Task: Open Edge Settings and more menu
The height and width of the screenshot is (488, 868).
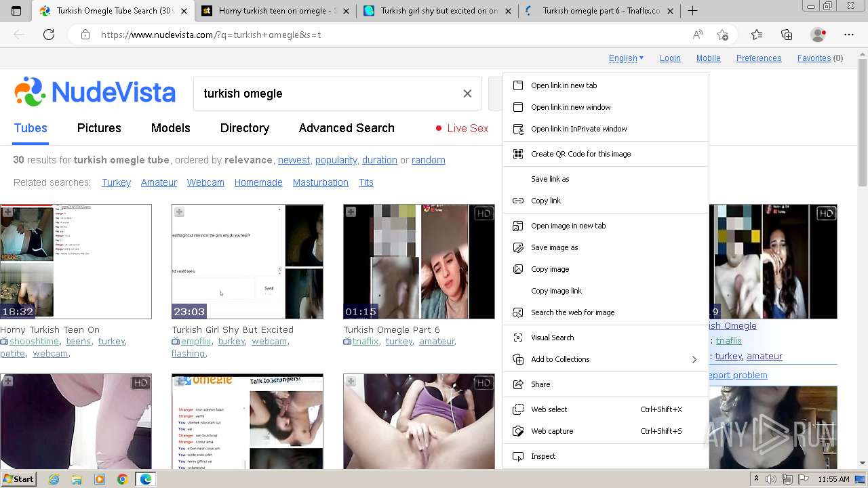Action: pyautogui.click(x=849, y=35)
